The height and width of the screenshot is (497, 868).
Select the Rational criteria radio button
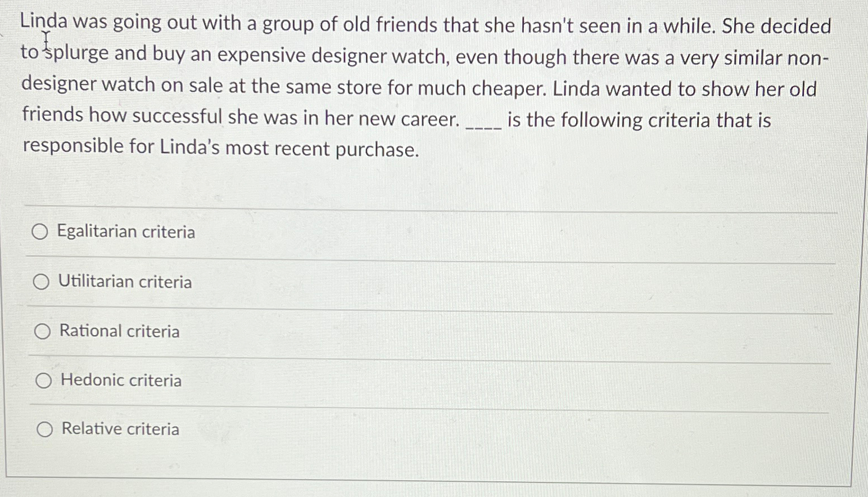pyautogui.click(x=42, y=331)
